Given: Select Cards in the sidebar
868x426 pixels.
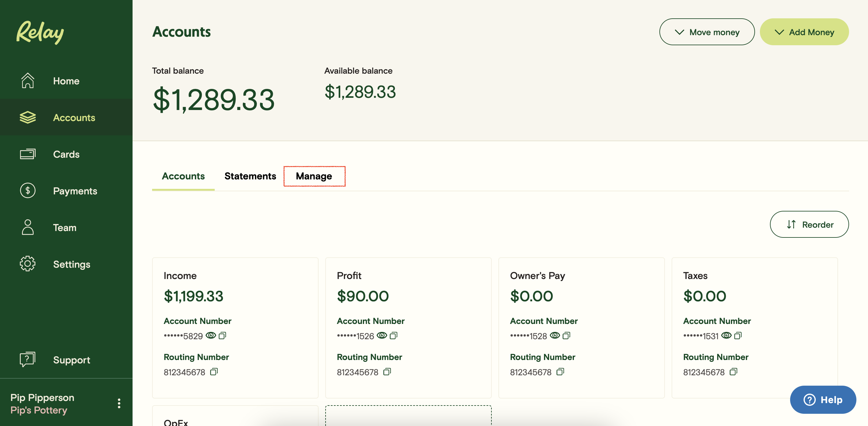Looking at the screenshot, I should [x=66, y=154].
